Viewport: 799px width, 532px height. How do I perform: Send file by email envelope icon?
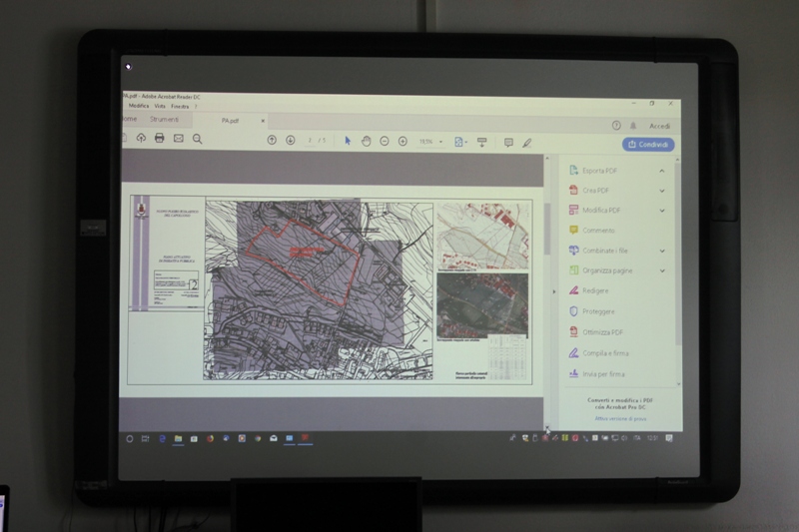(179, 138)
